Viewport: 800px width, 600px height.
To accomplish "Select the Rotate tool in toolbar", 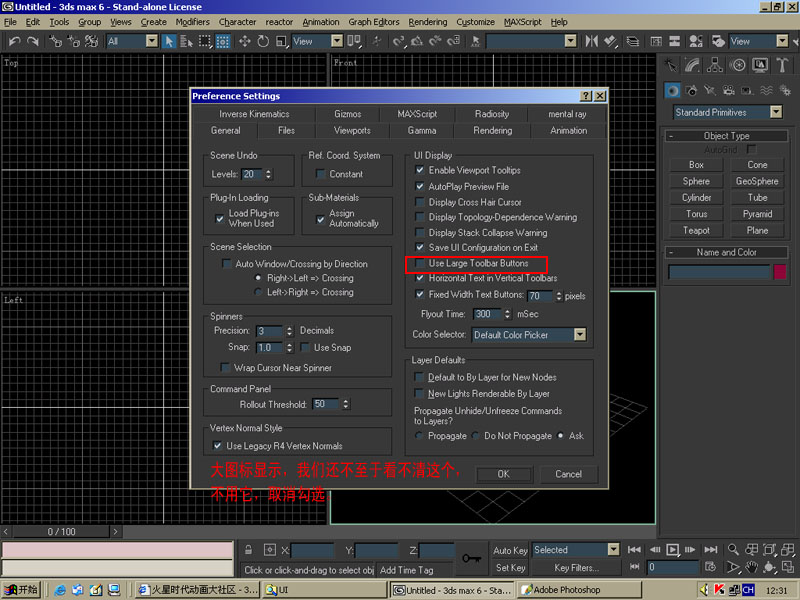I will [263, 41].
